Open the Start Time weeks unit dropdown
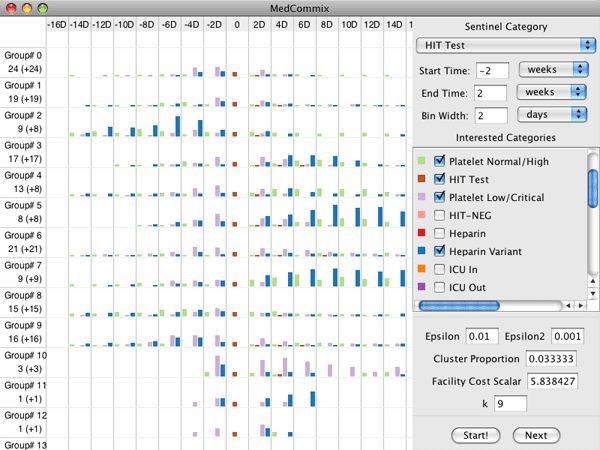This screenshot has width=600, height=450. tap(553, 70)
